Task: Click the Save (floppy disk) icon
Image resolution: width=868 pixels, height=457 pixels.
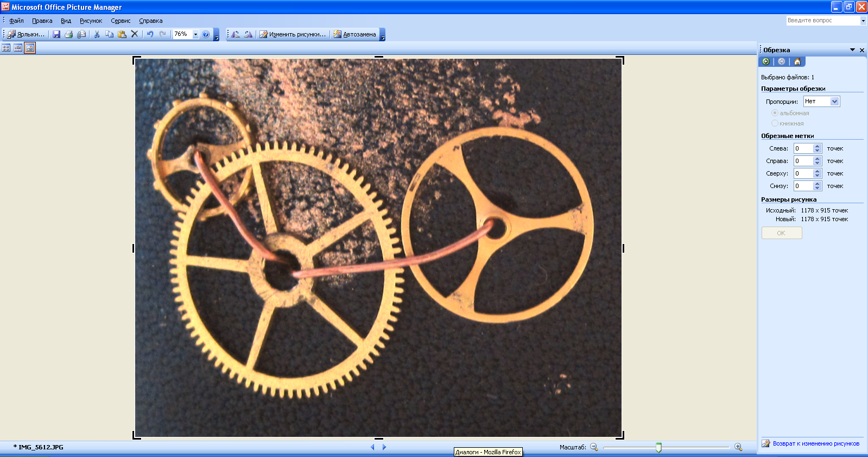Action: [56, 34]
